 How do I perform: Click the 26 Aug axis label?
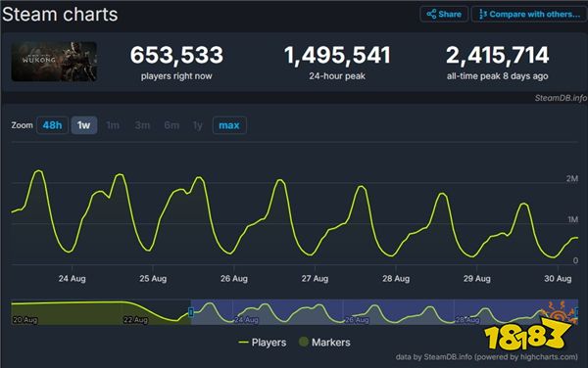(x=234, y=279)
